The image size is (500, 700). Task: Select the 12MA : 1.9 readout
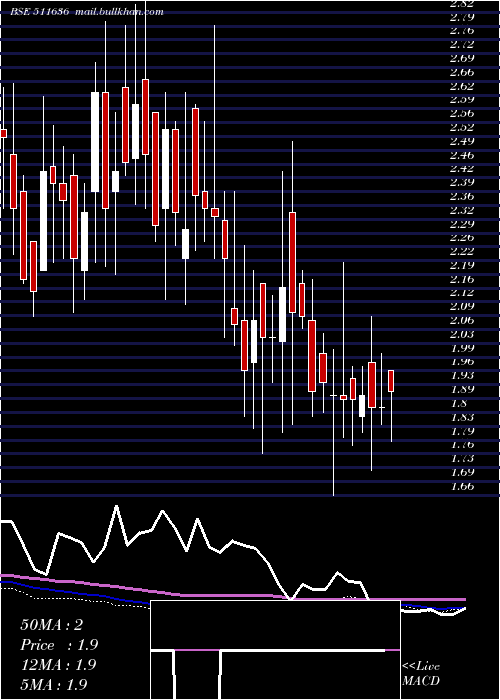[x=58, y=665]
